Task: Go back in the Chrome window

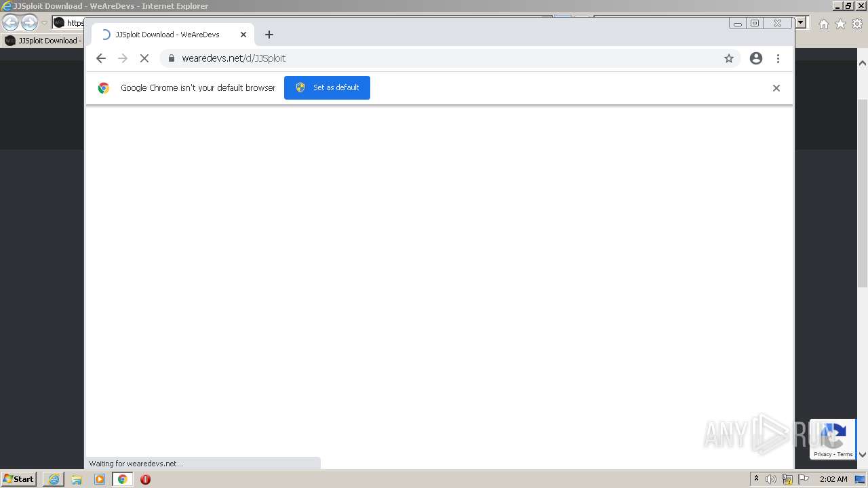Action: [101, 58]
